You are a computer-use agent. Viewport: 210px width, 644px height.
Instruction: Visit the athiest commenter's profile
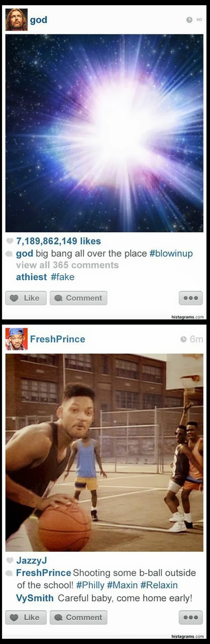point(31,277)
